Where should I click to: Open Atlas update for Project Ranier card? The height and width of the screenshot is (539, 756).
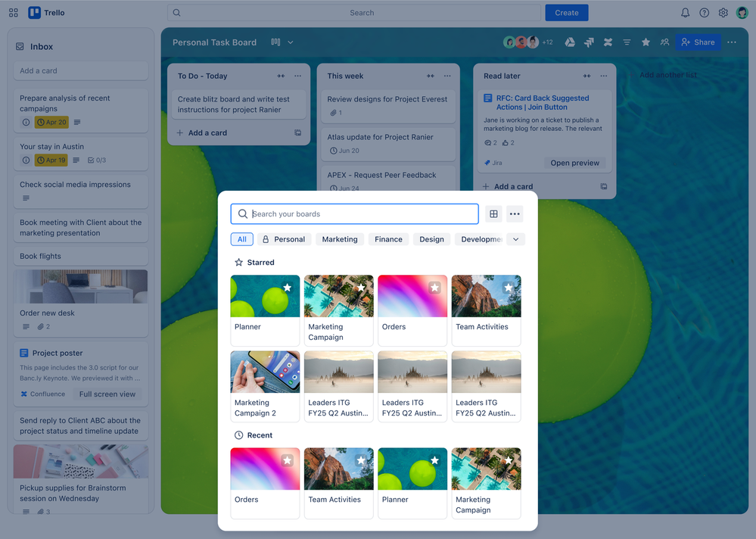click(x=388, y=144)
